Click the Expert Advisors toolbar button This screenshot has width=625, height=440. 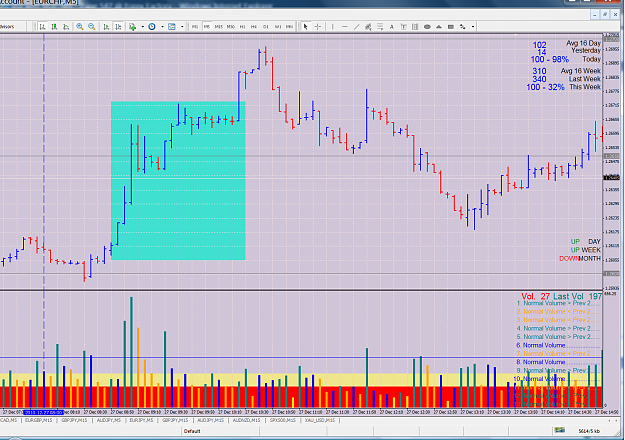pyautogui.click(x=7, y=27)
